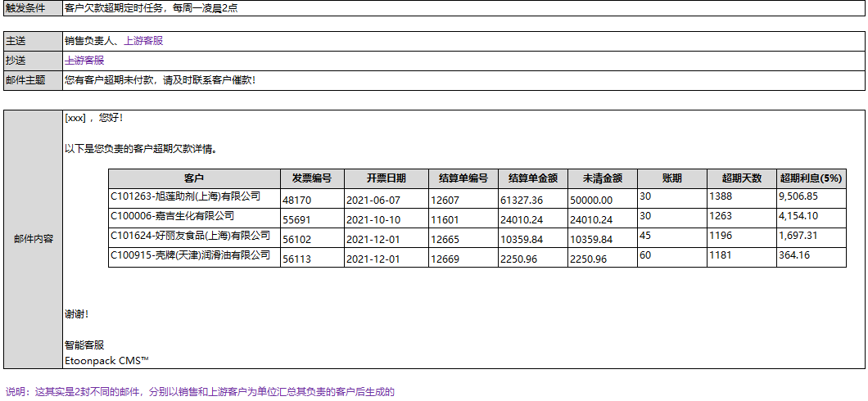Image resolution: width=868 pixels, height=401 pixels.
Task: Click the 账期 column header
Action: coord(672,178)
